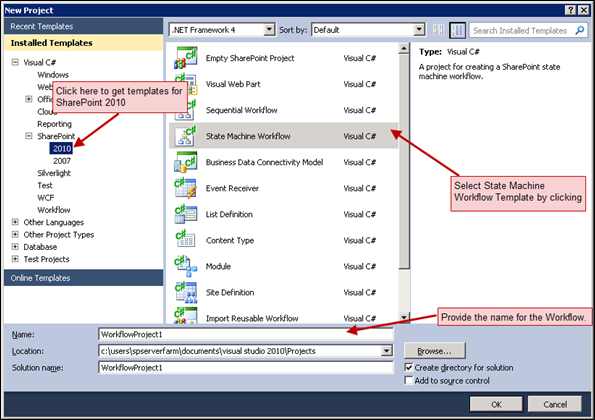
Task: Switch to small icons view
Action: click(438, 30)
